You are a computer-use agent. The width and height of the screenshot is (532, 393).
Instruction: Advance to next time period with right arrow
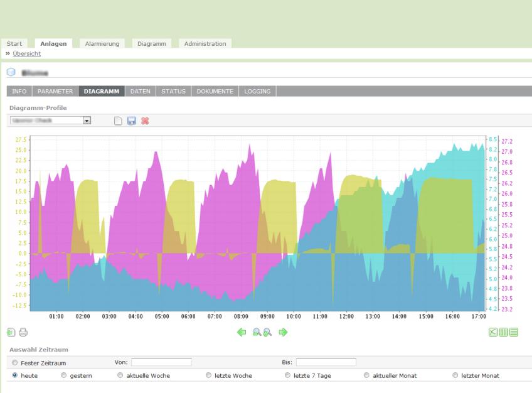coord(283,332)
